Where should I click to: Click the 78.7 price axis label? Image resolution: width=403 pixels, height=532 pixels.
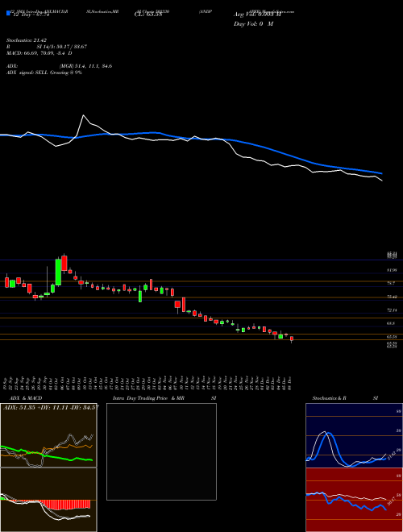coord(390,283)
